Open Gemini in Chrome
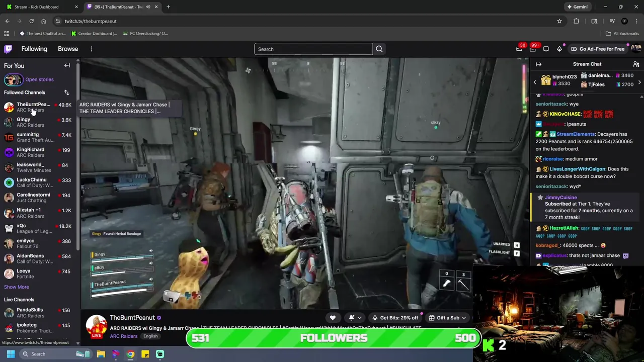The image size is (644, 362). tap(577, 7)
